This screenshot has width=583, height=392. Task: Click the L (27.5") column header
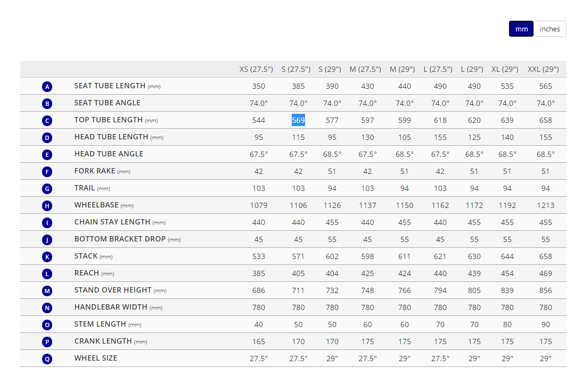point(438,69)
